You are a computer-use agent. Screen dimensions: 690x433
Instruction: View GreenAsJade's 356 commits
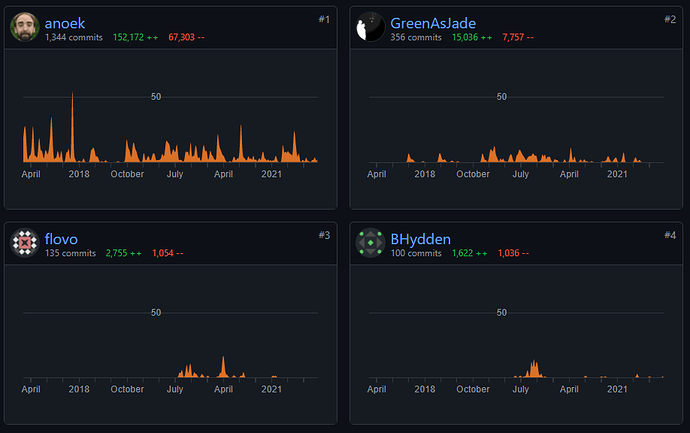point(416,37)
